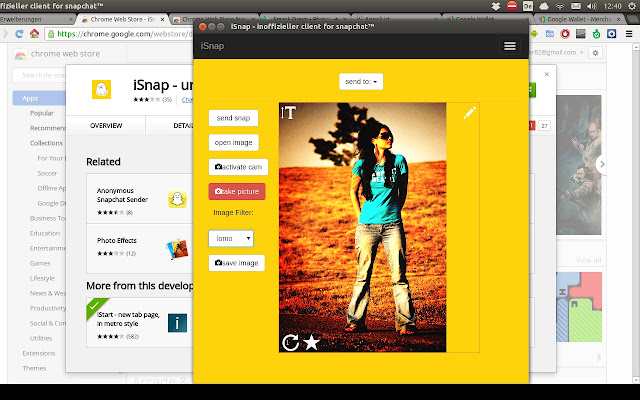Click the chrome web store logo
The width and height of the screenshot is (640, 400).
[x=57, y=54]
